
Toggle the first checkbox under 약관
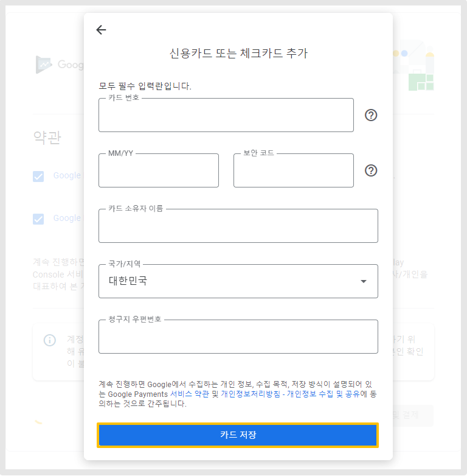[38, 176]
